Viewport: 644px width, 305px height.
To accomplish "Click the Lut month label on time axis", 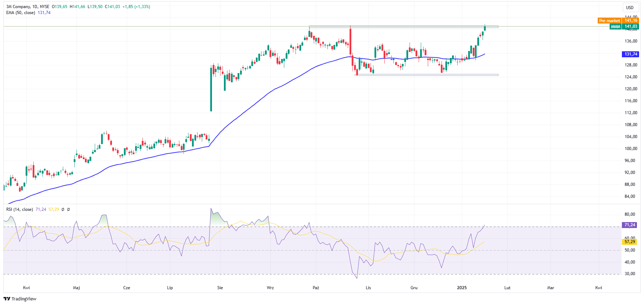I will coord(507,288).
